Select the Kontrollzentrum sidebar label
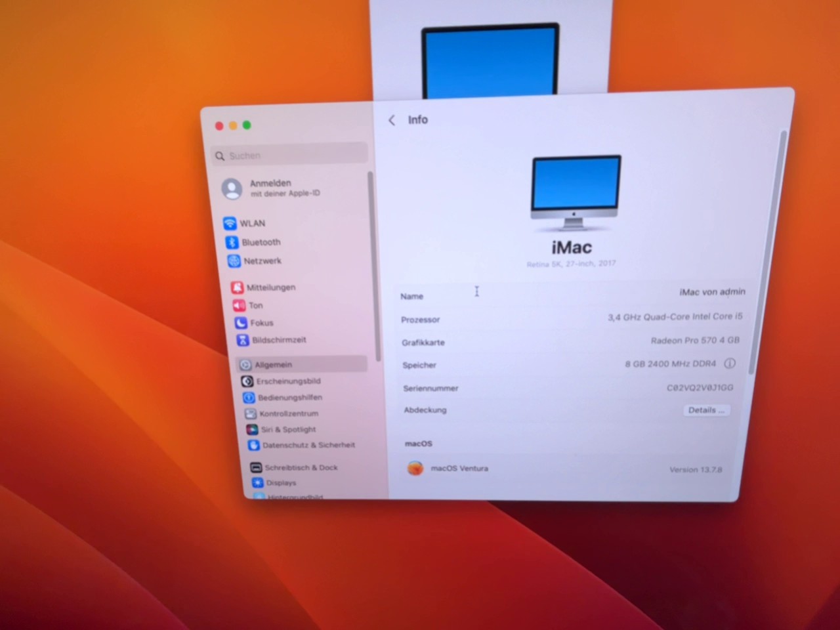This screenshot has height=630, width=840. point(289,414)
